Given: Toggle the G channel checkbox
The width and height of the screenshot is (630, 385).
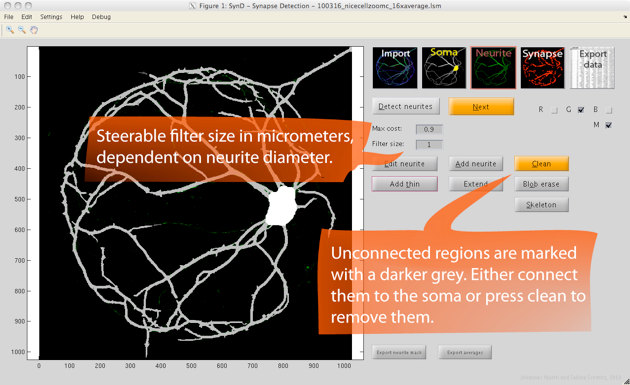Looking at the screenshot, I should pos(581,110).
